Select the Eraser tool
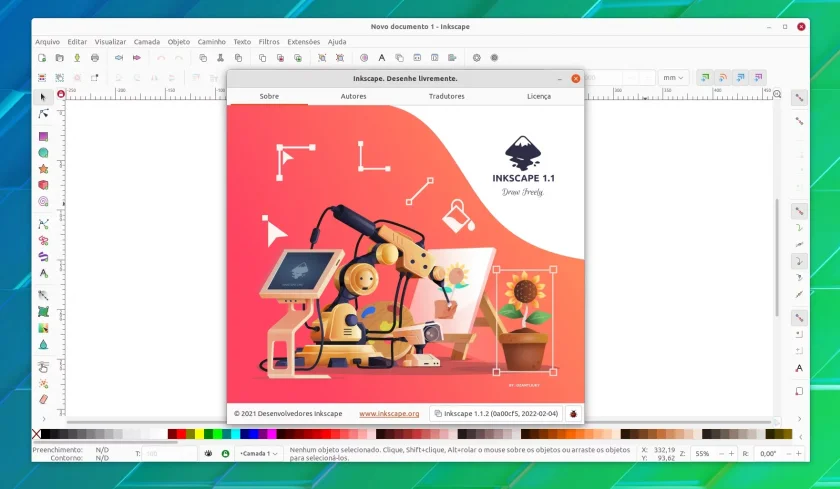This screenshot has width=840, height=489. click(x=43, y=399)
